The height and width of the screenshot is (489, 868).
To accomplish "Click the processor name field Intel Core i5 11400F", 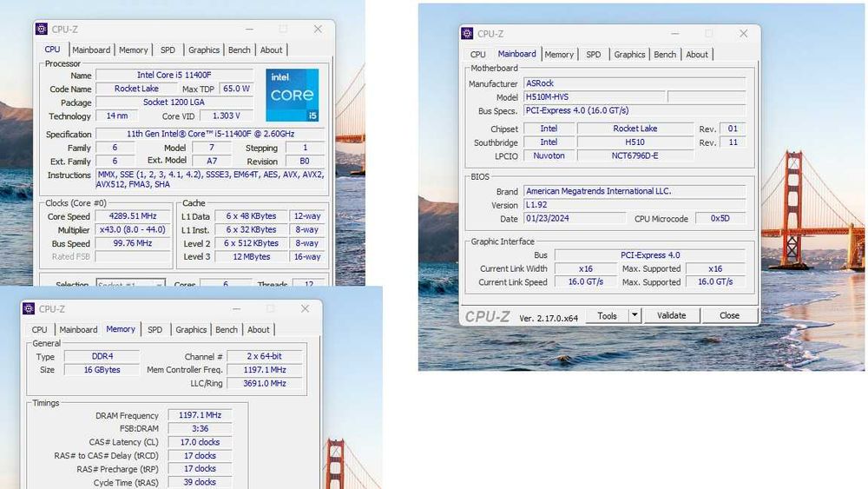I will 174,75.
